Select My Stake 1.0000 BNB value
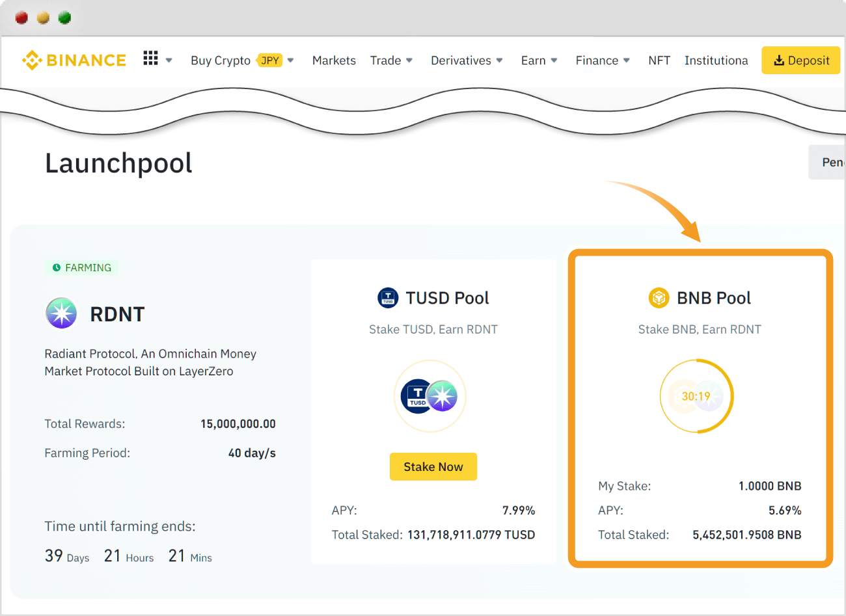 [770, 486]
